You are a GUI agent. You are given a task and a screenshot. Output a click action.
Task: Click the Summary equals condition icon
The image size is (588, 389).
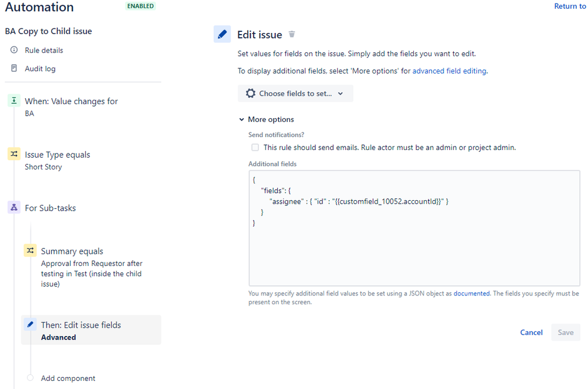30,250
